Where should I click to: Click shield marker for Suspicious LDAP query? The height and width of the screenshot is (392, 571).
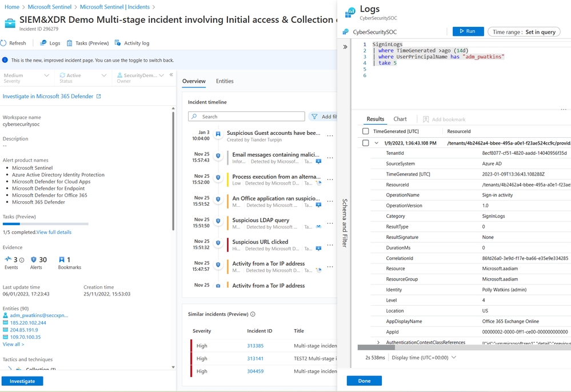coord(218,221)
